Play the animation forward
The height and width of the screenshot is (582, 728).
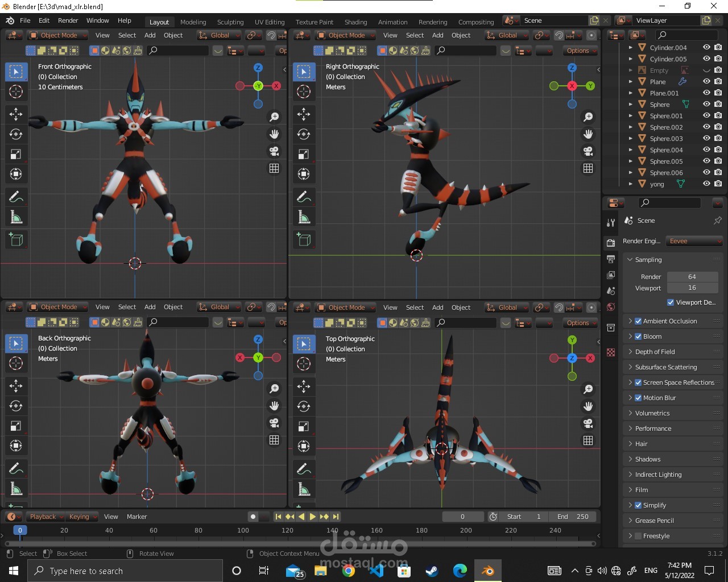click(x=312, y=517)
